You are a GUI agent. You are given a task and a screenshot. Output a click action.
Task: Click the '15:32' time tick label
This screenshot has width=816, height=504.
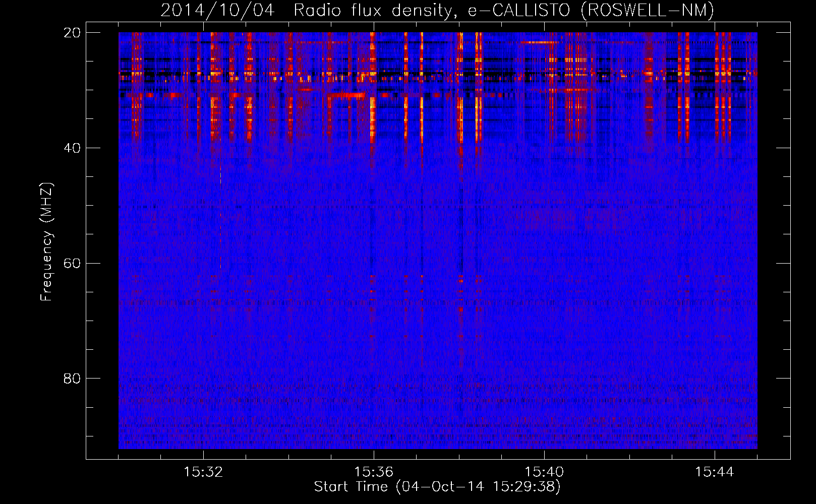coord(203,472)
